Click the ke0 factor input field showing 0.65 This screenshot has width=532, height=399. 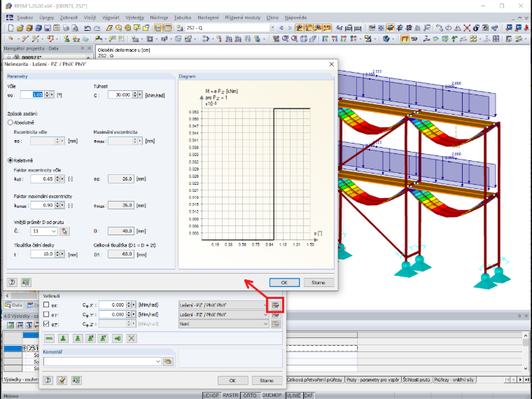pyautogui.click(x=43, y=178)
